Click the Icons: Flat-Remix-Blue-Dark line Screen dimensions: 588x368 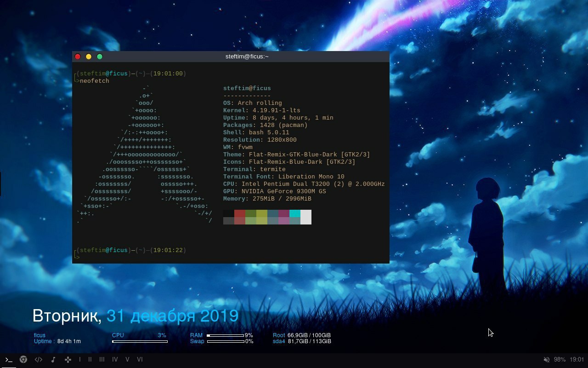pyautogui.click(x=289, y=162)
